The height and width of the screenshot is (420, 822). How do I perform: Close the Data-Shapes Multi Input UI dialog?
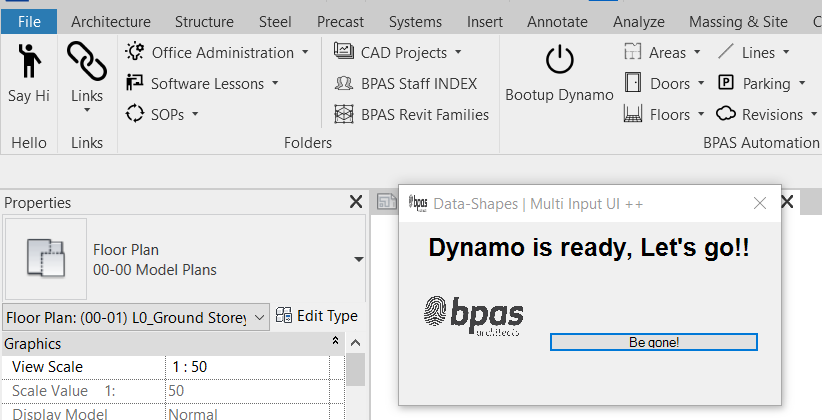point(760,203)
